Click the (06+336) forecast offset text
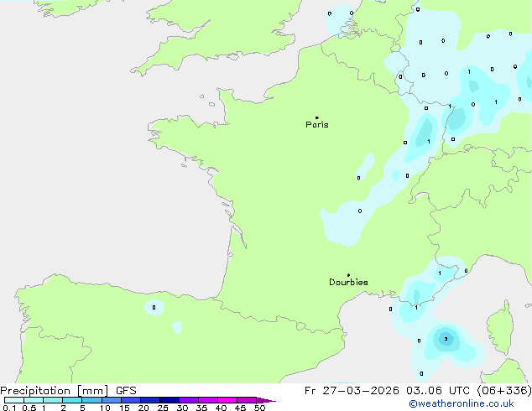The width and height of the screenshot is (532, 411). click(x=504, y=391)
